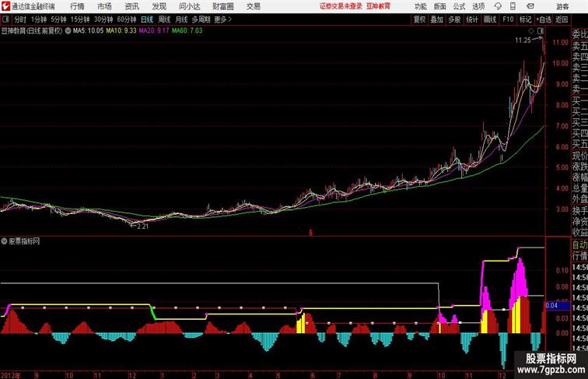Select the 周线 weekly chart tab

[x=164, y=19]
